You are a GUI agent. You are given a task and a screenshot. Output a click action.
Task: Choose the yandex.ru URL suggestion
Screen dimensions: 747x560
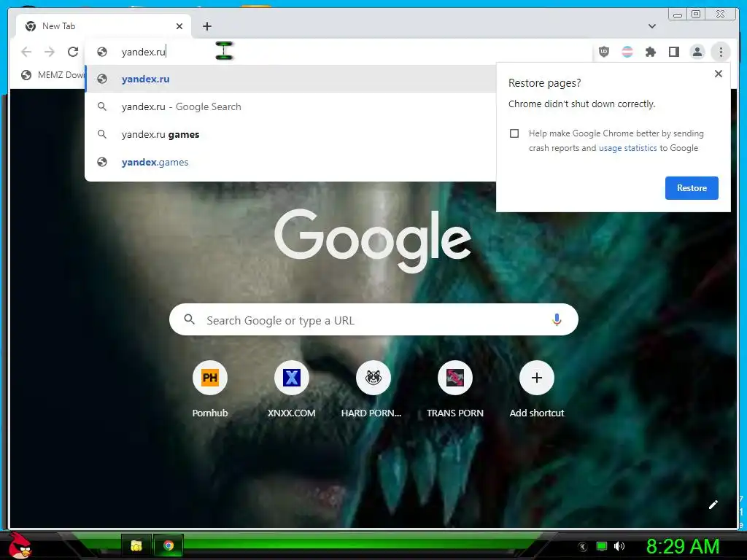(x=290, y=79)
